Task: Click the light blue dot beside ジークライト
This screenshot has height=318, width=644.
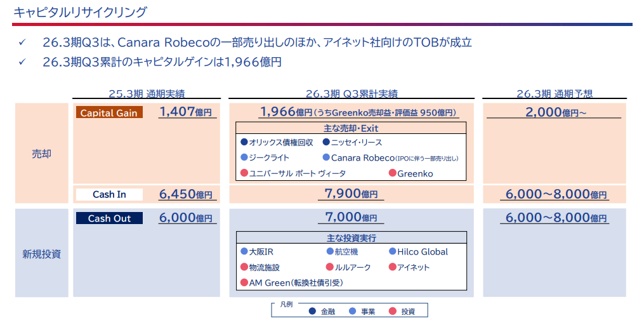Action: tap(244, 158)
